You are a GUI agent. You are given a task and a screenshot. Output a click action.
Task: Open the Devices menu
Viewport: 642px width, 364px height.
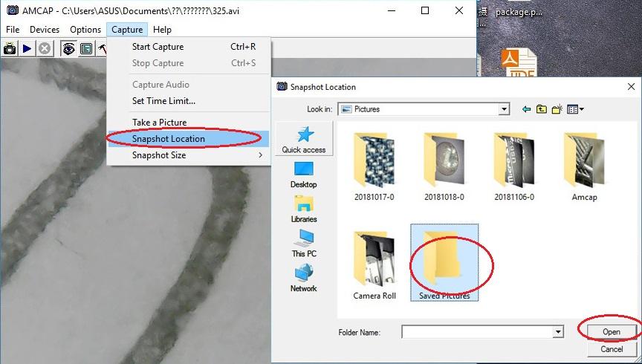pyautogui.click(x=45, y=30)
